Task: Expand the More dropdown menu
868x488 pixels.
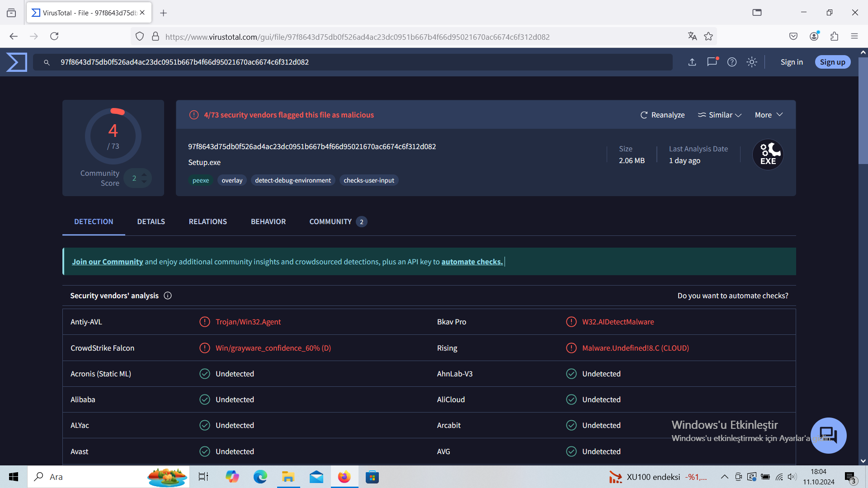Action: click(769, 115)
